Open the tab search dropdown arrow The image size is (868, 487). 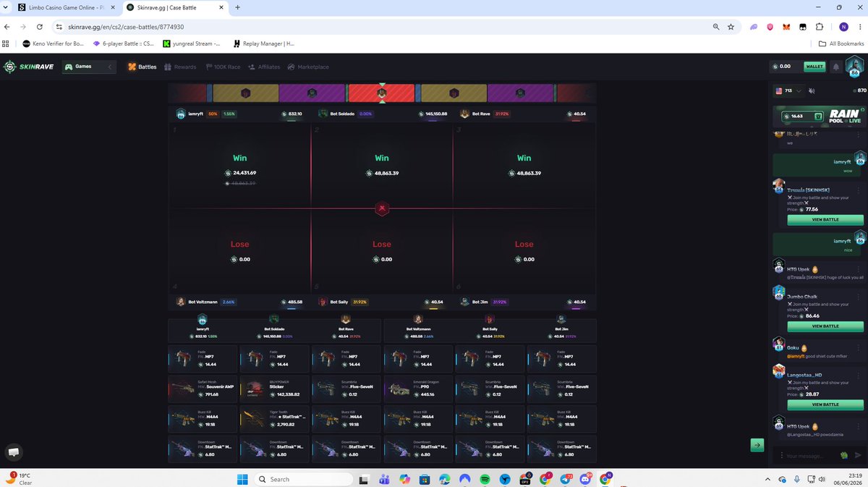(x=7, y=7)
